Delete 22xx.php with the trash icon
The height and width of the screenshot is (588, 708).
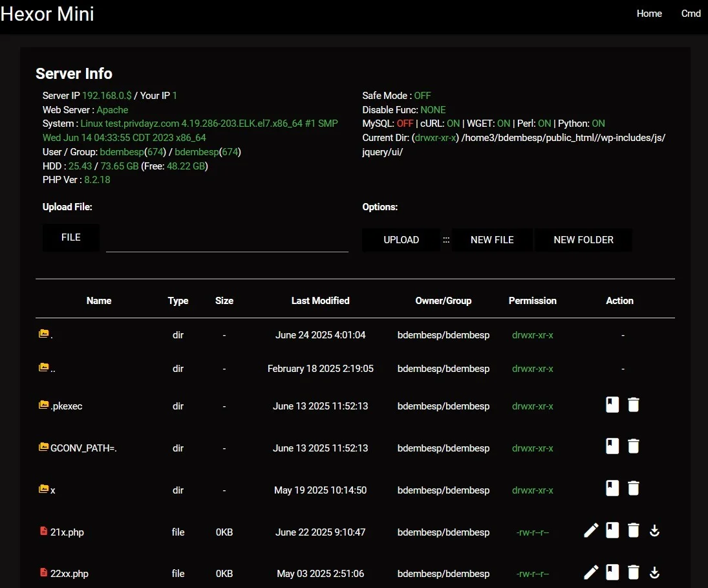[633, 572]
